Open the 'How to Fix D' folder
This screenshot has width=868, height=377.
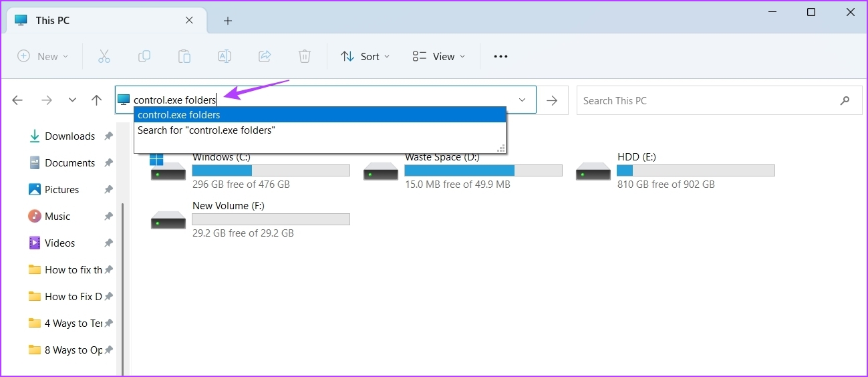(x=71, y=297)
